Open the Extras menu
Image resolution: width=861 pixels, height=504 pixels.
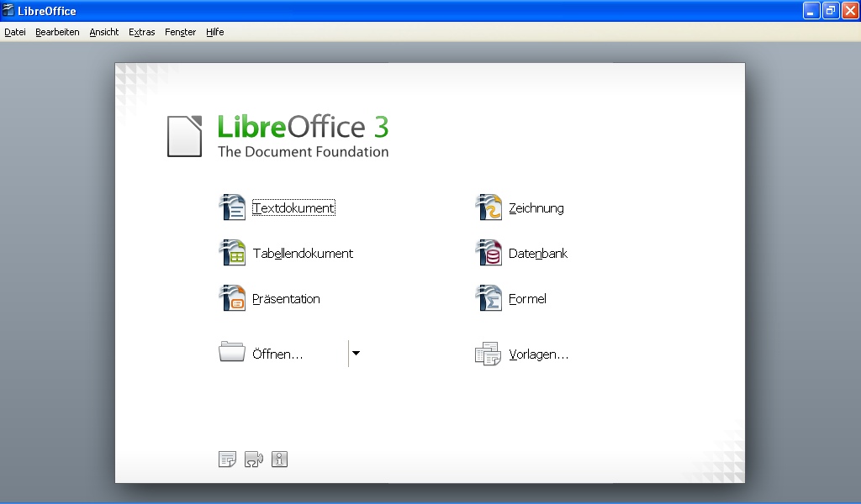pos(141,32)
